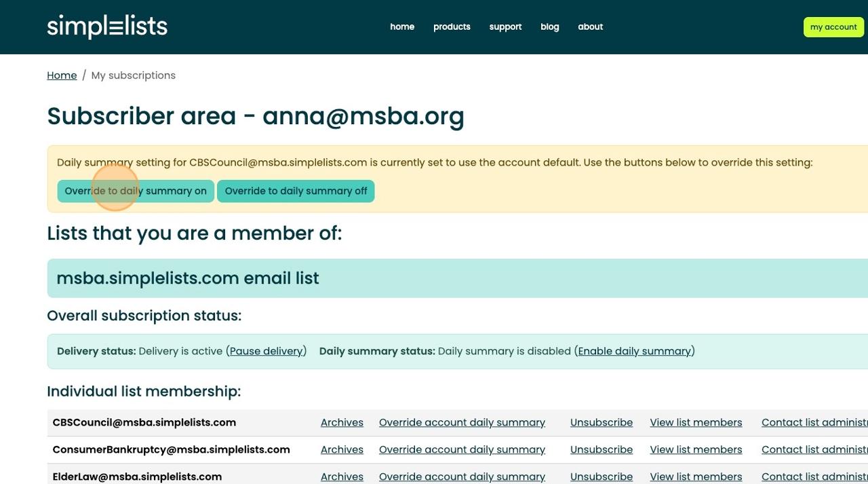Click the my account button

coord(833,27)
